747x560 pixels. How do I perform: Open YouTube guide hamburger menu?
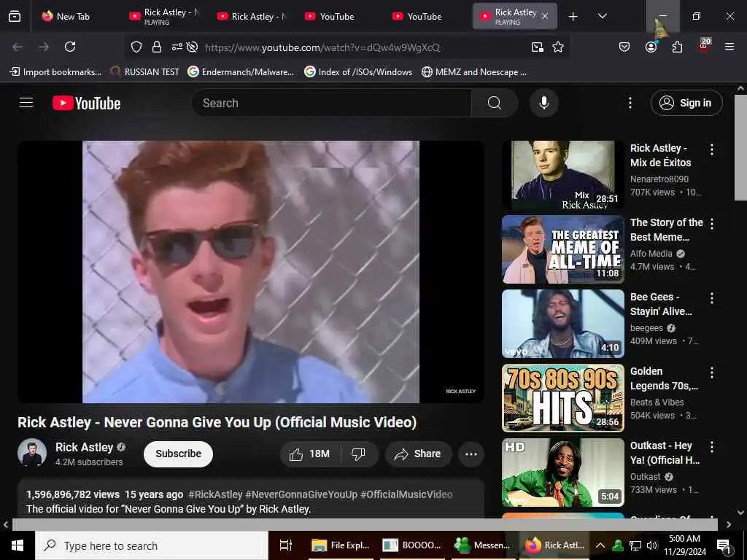tap(26, 103)
